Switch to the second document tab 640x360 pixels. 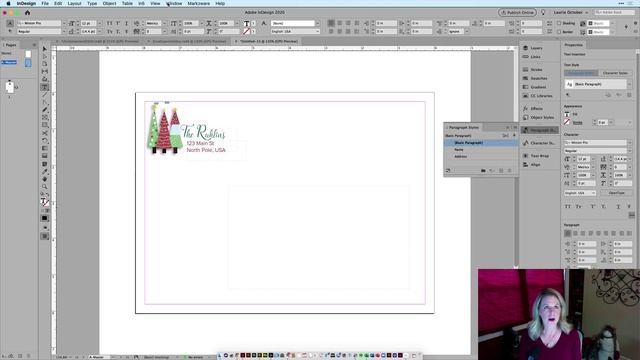(x=189, y=41)
